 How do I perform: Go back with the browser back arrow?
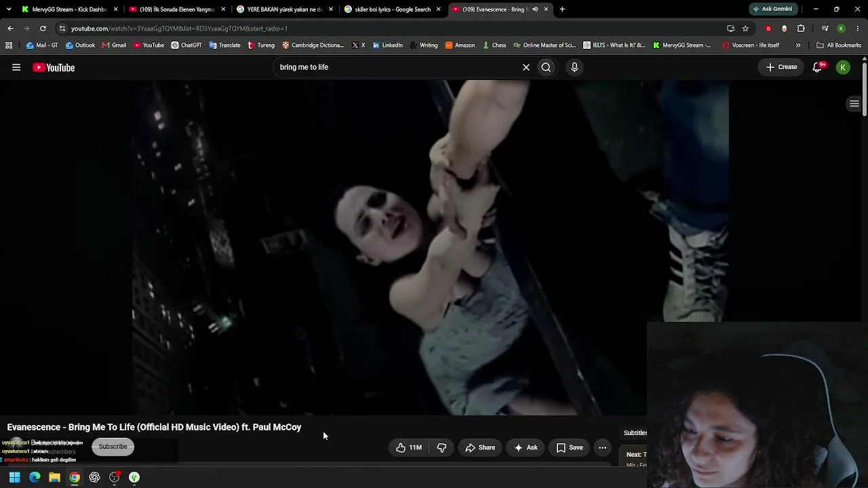click(x=10, y=28)
